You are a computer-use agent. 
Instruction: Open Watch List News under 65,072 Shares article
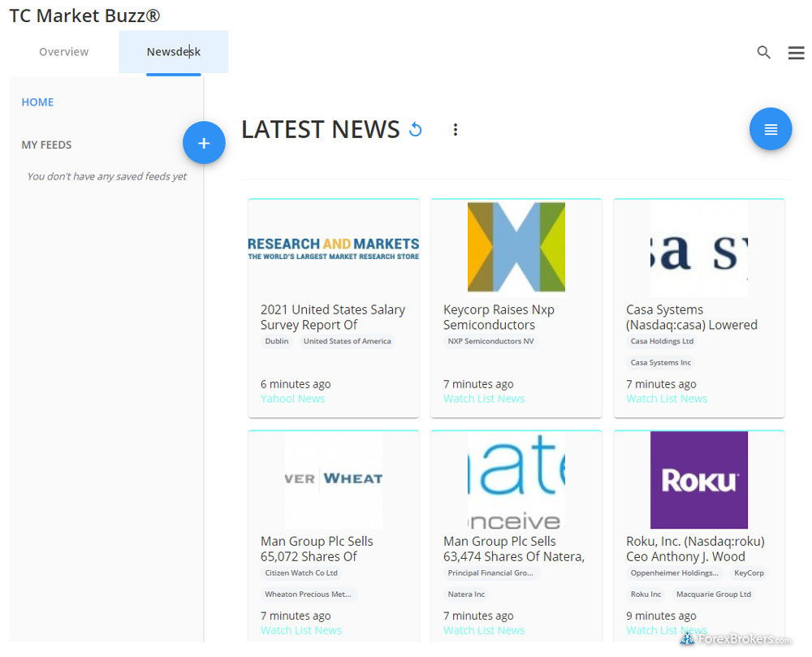[x=301, y=630]
